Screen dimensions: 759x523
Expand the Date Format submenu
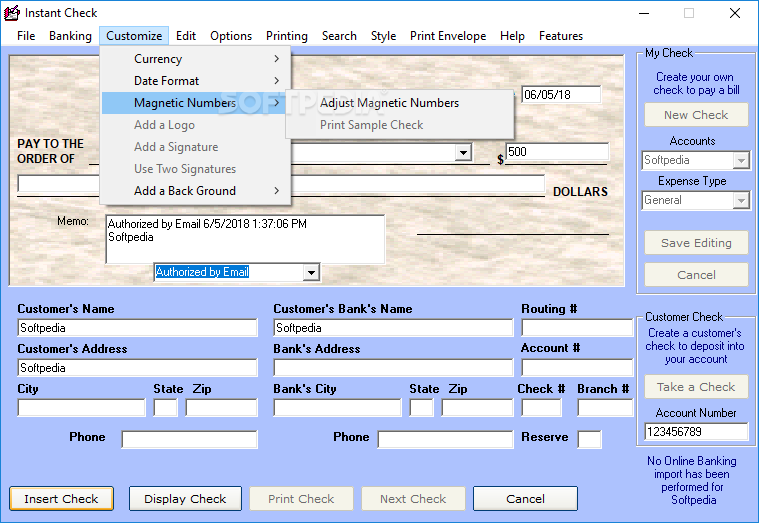click(196, 81)
